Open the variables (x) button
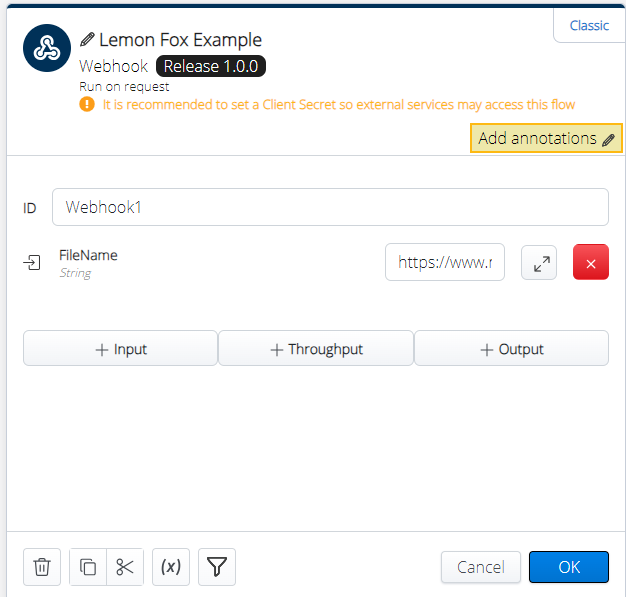This screenshot has height=597, width=626. point(171,567)
